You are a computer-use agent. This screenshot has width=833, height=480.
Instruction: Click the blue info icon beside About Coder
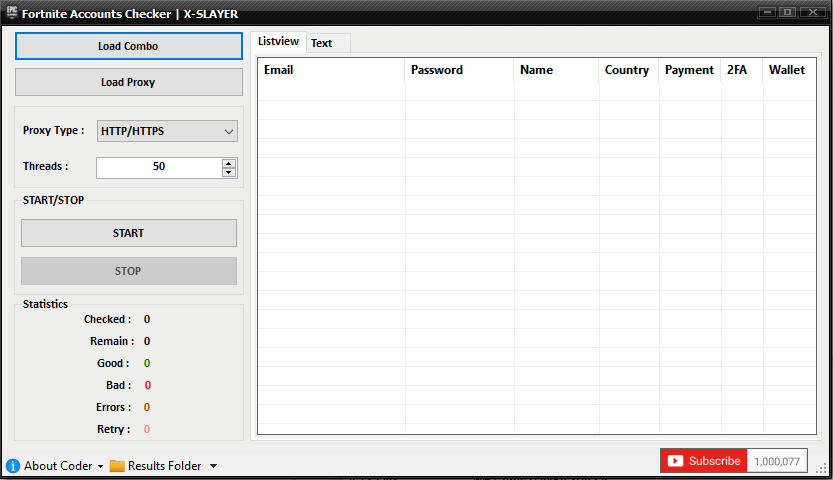pyautogui.click(x=13, y=466)
